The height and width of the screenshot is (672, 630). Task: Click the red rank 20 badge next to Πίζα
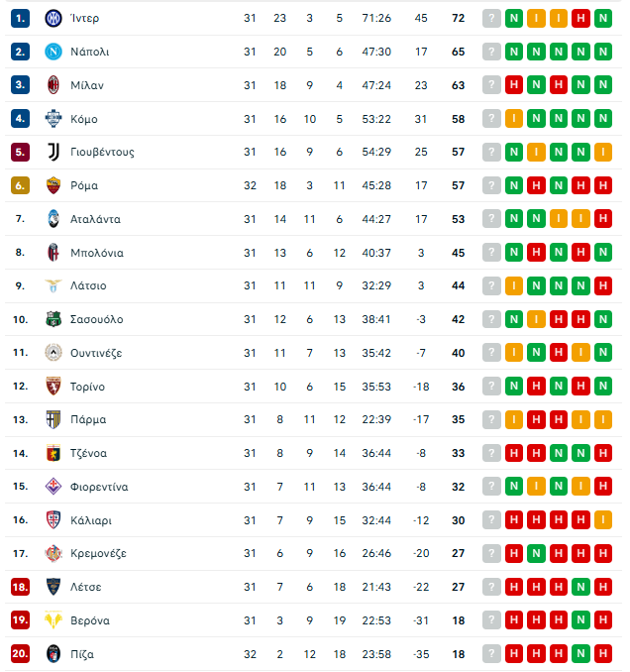[20, 654]
